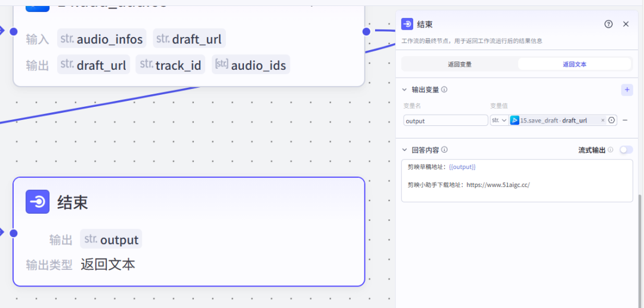Open help question-mark icon in panel header
The image size is (644, 308).
click(608, 24)
